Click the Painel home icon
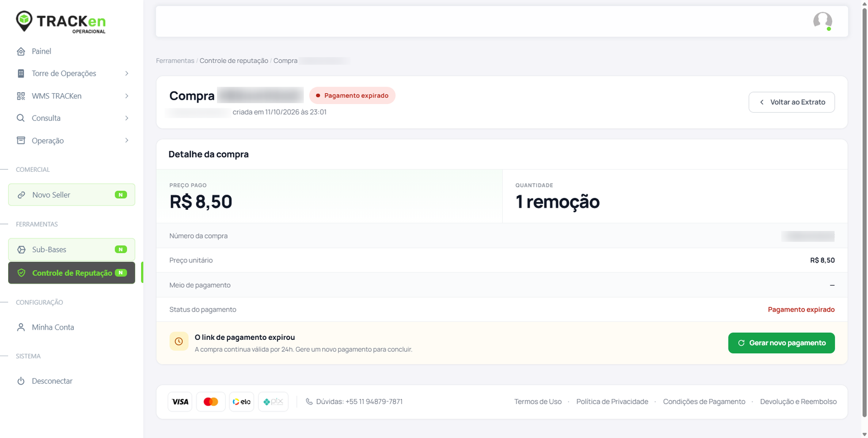Screen dimensions: 868x438 (21, 51)
